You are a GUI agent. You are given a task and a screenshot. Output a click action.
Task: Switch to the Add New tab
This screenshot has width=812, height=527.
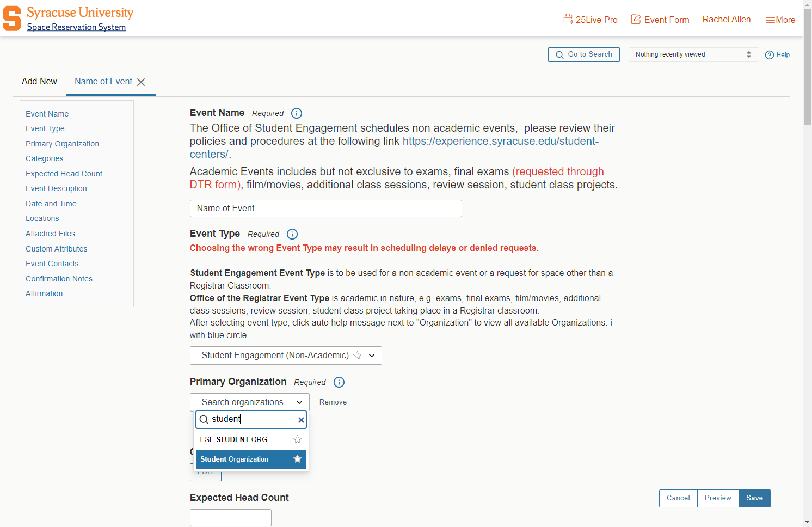pyautogui.click(x=39, y=82)
